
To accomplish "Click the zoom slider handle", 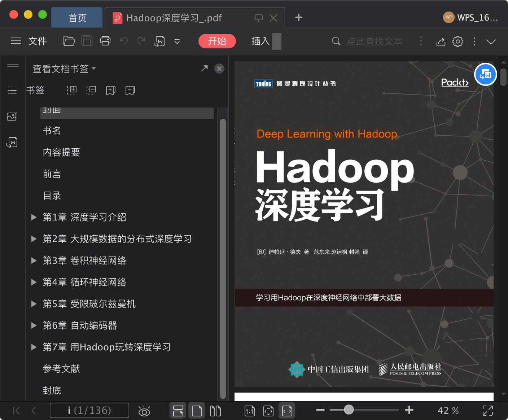I will click(349, 410).
